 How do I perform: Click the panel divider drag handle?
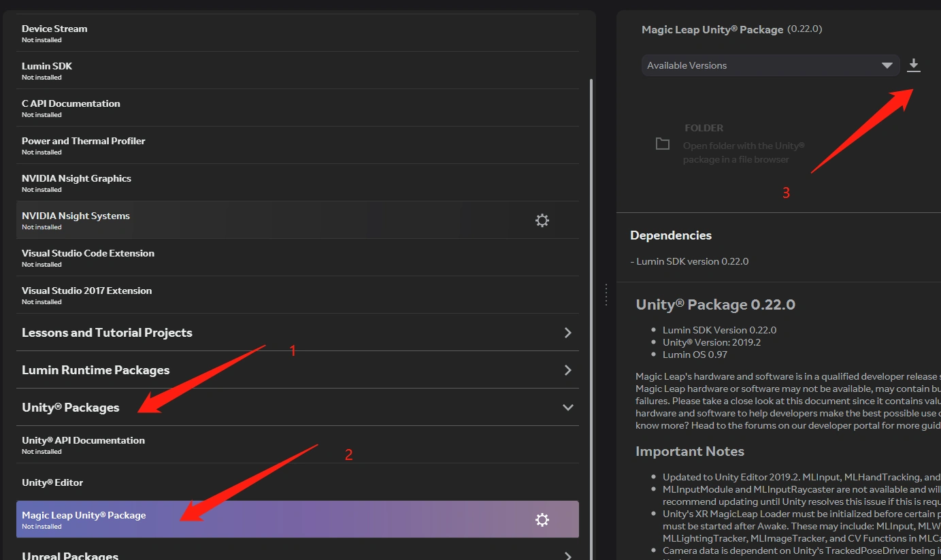click(x=606, y=295)
